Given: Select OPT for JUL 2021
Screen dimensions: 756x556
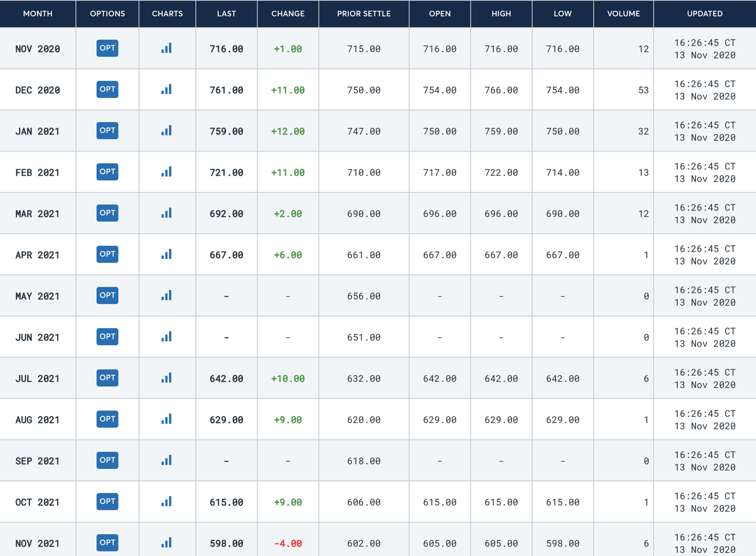Looking at the screenshot, I should 107,378.
